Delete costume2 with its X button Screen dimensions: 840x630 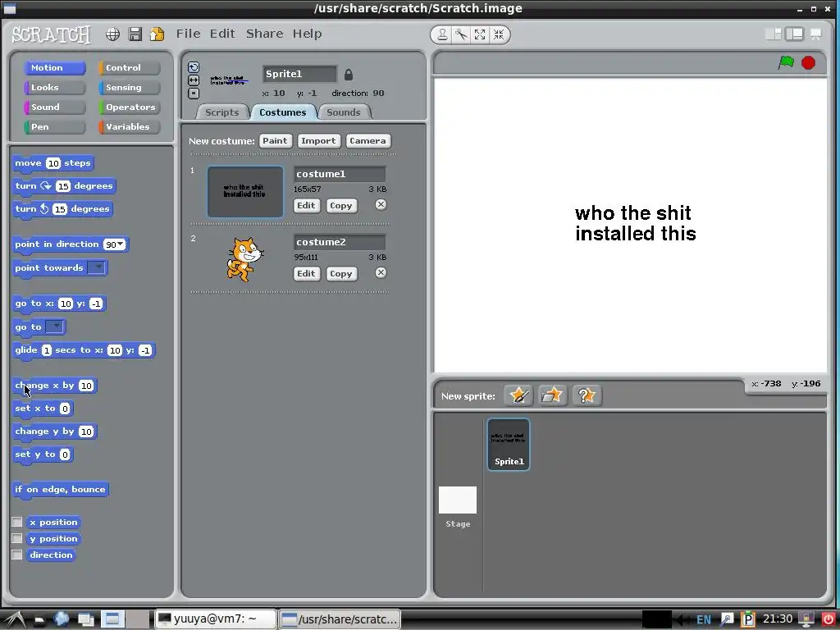[381, 272]
